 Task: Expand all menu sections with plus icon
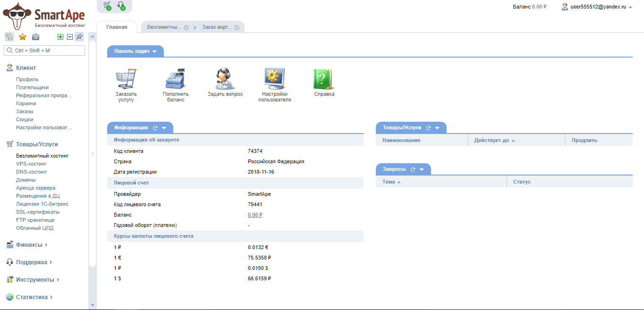(60, 37)
